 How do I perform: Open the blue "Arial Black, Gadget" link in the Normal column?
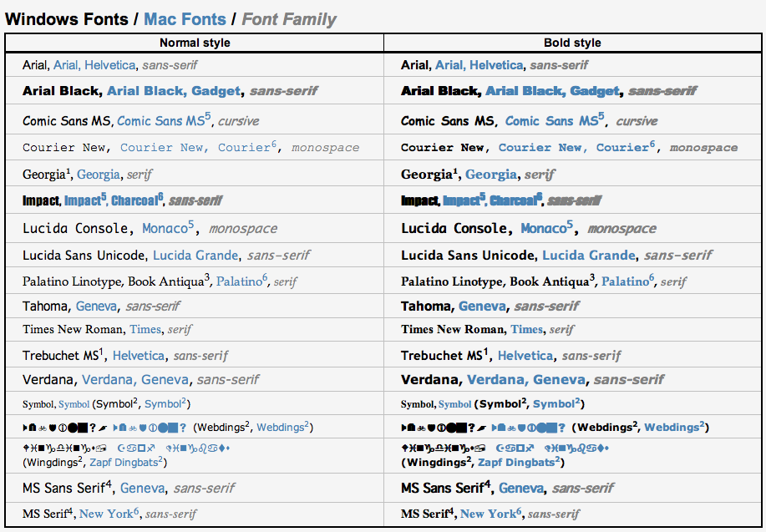[x=175, y=91]
